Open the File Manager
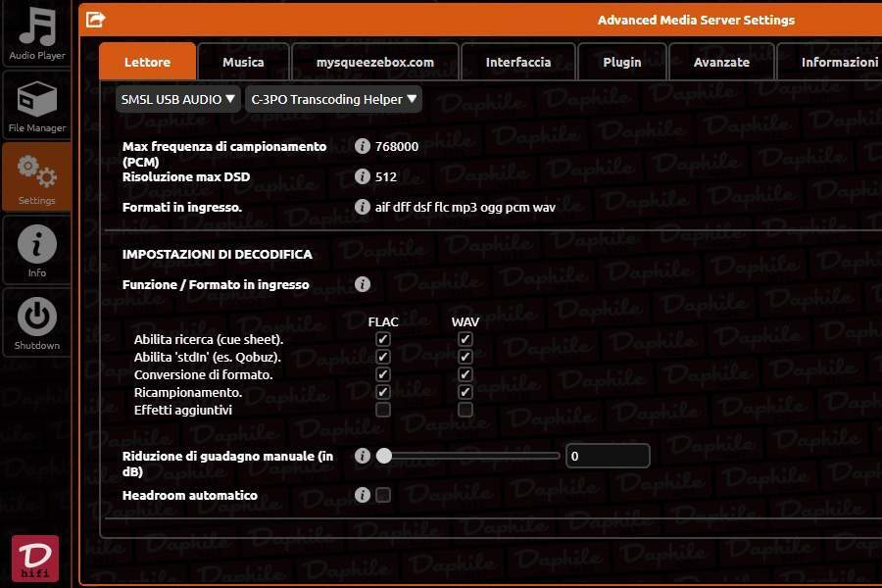Viewport: 882px width, 588px height. (36, 107)
